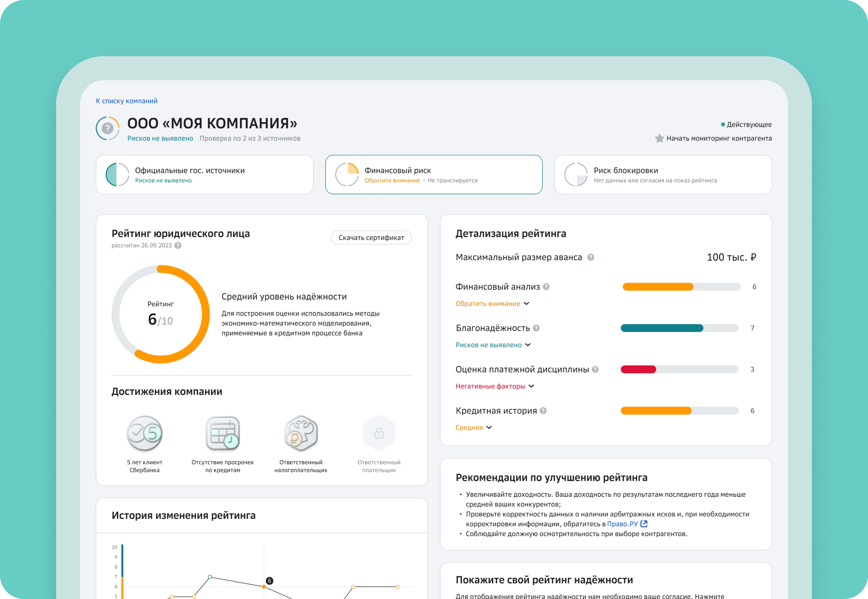Click the Не транслируется label
The height and width of the screenshot is (599, 868).
452,180
